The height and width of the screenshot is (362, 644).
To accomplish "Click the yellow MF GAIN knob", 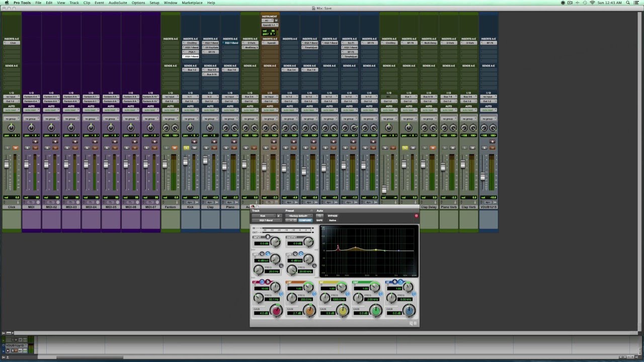I will click(343, 311).
